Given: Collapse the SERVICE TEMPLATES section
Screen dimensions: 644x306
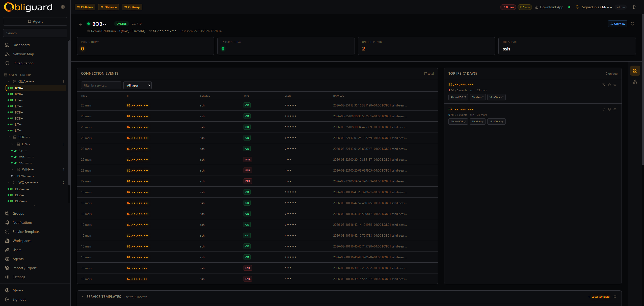Looking at the screenshot, I should pos(83,297).
